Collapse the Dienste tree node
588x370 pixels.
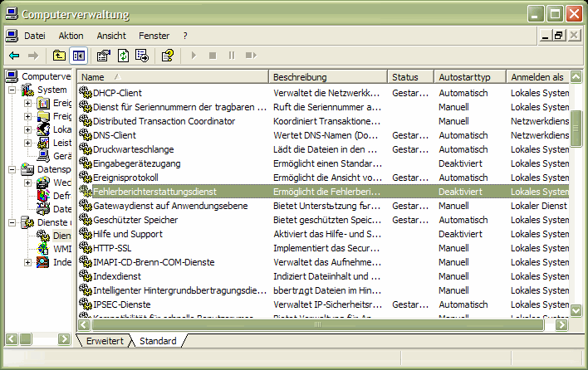click(12, 222)
